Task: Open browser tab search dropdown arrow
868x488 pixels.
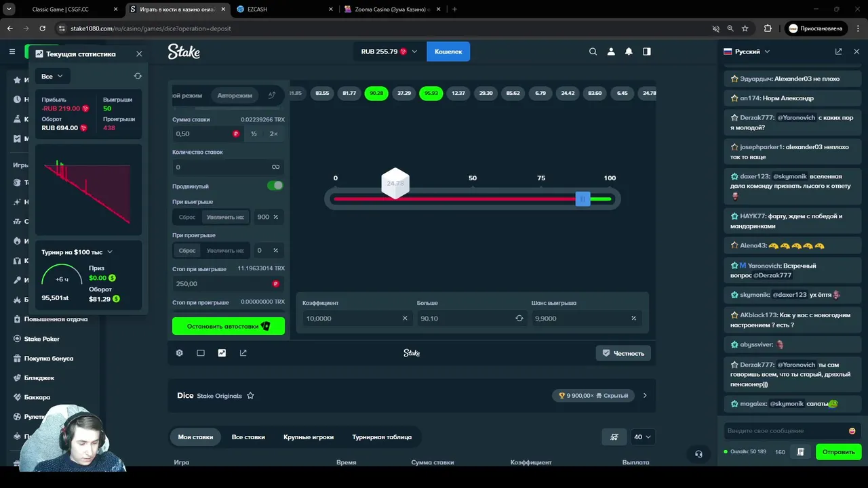Action: coord(9,9)
